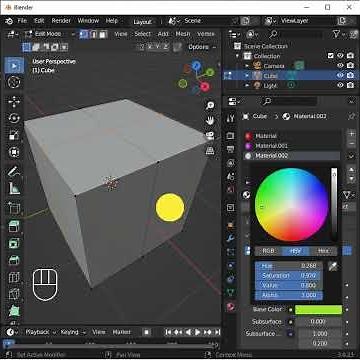Enable edge select mode
The height and width of the screenshot is (360, 360).
pos(94,34)
